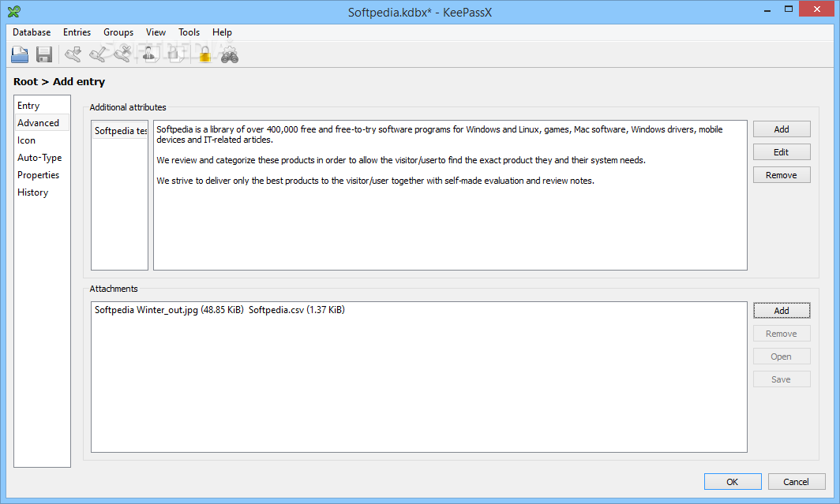Close the KeePassX window
This screenshot has width=840, height=504.
[817, 9]
